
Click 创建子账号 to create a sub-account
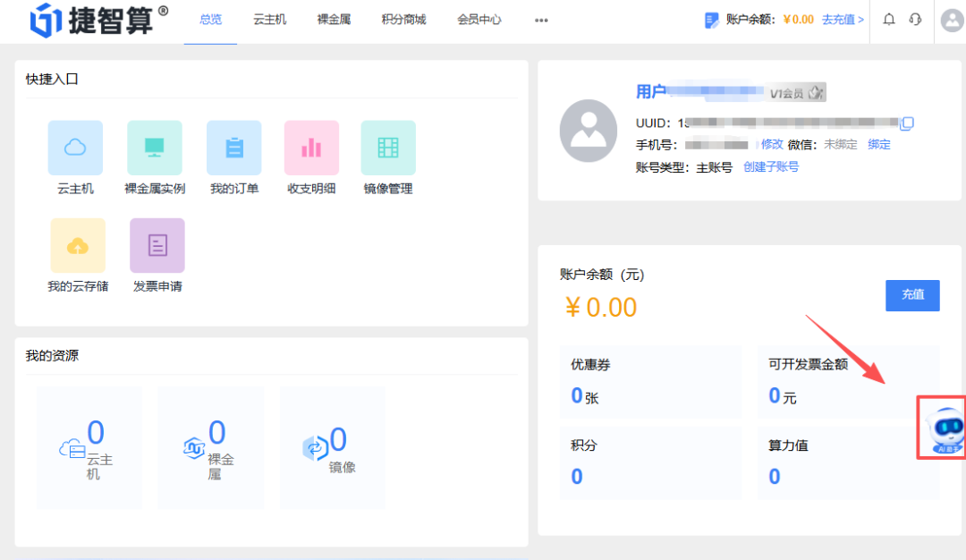tap(771, 166)
